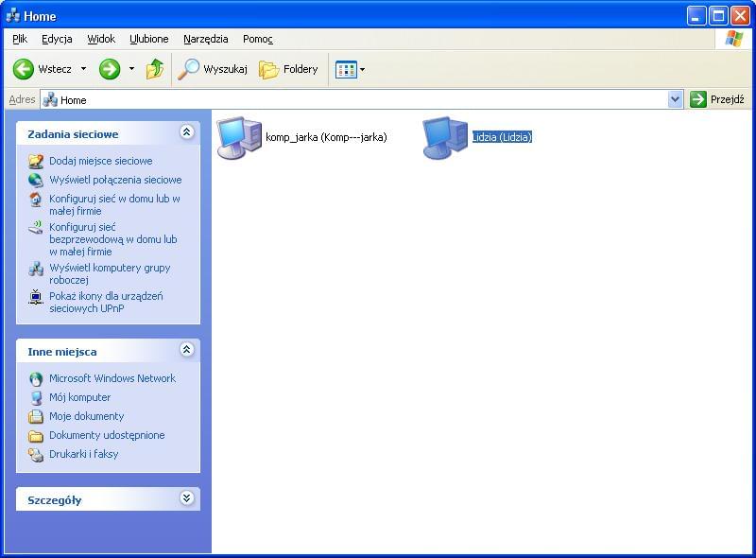Open the Ulubione menu
This screenshot has height=558, width=756.
pyautogui.click(x=149, y=39)
